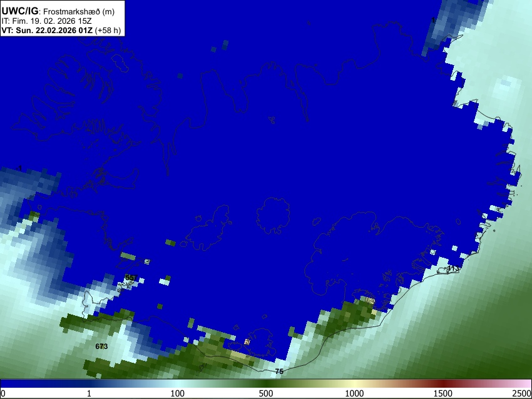Screen dimensions: 532x399
Task: Click the UWC/IG Frostmarkshæð title text
Action: point(58,11)
